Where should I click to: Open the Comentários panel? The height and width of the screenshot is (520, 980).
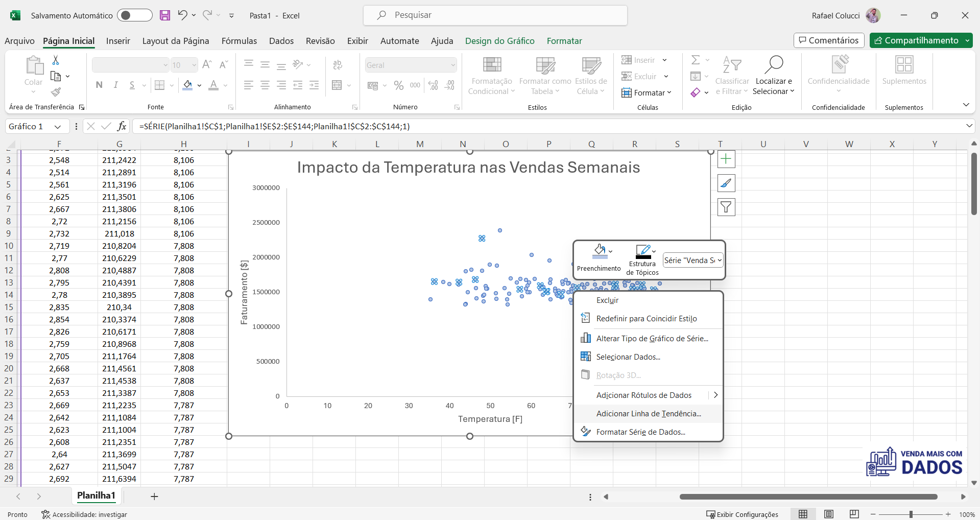pyautogui.click(x=828, y=40)
